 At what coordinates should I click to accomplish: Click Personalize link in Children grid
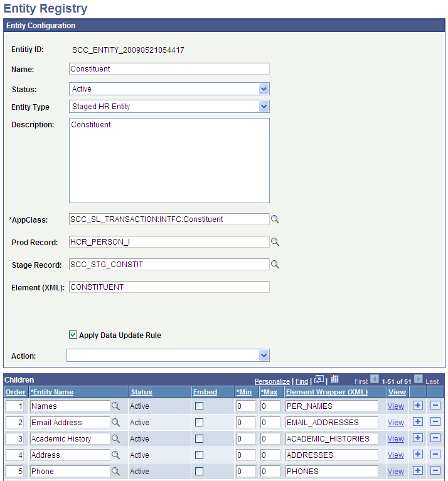click(272, 381)
